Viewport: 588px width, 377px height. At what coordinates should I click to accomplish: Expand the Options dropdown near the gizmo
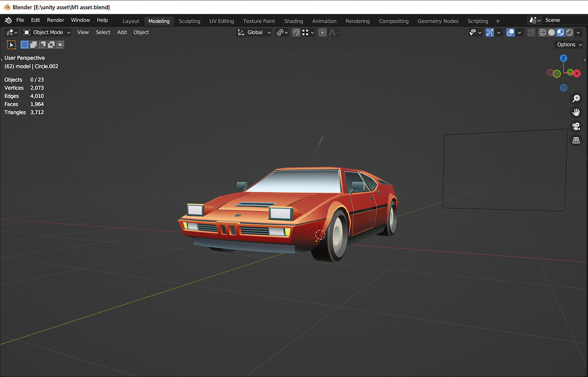[x=567, y=44]
